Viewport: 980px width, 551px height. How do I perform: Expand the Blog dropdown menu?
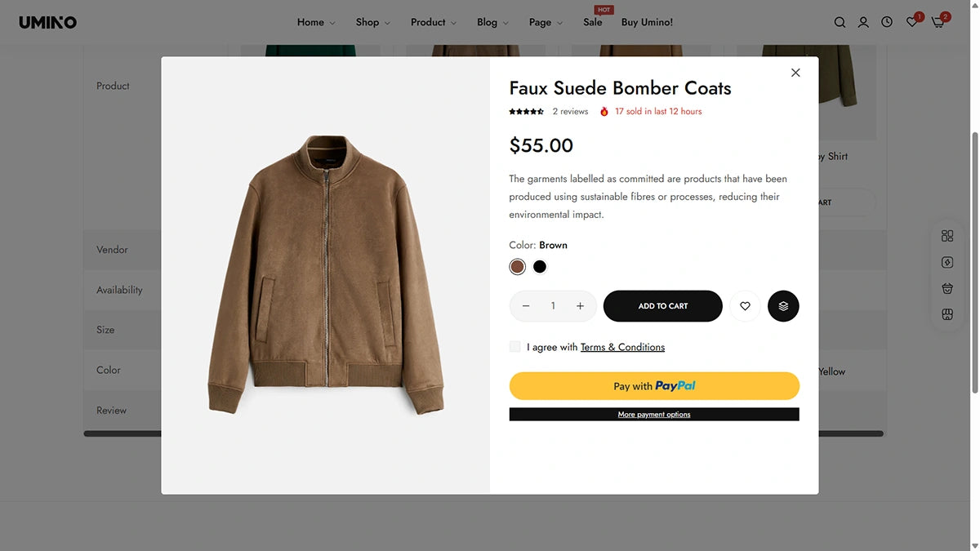click(492, 23)
